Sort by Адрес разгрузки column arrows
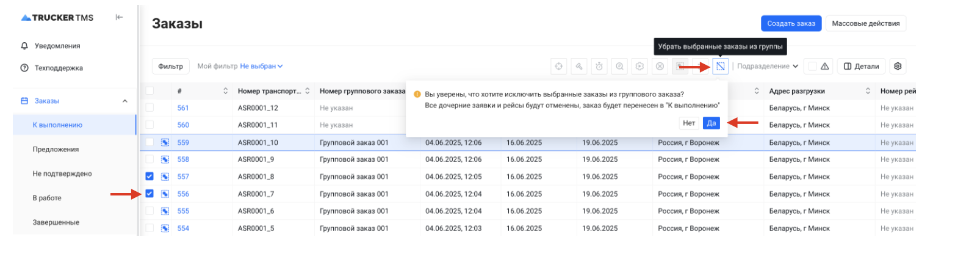Screen dimensions: 980x259 click(868, 91)
